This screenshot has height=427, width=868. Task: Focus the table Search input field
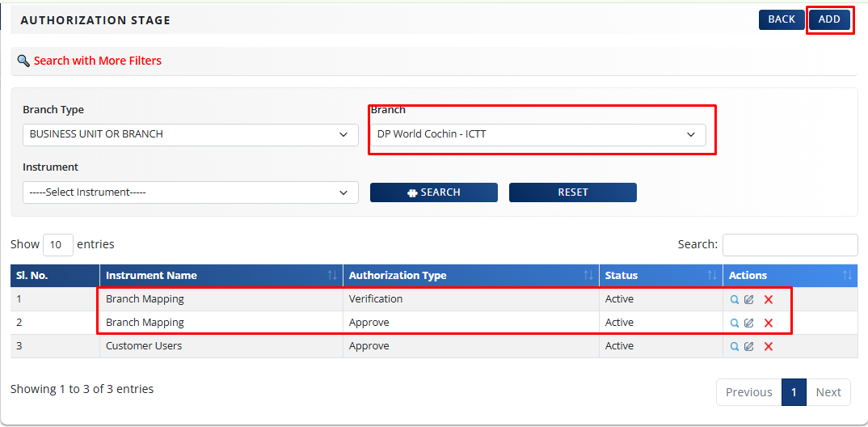[790, 244]
